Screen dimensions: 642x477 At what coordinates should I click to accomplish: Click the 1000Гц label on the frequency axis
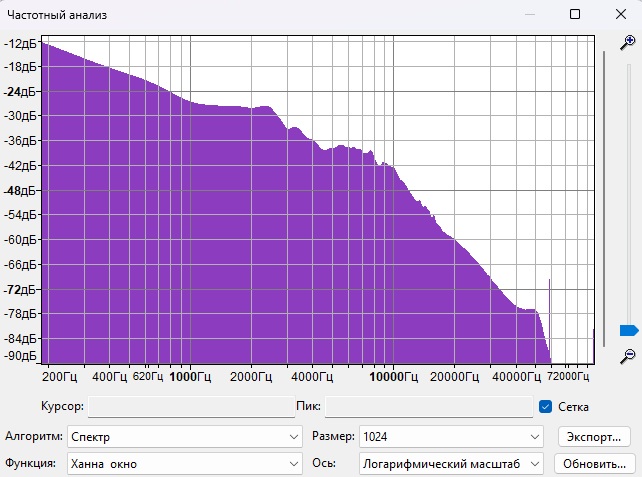point(190,377)
